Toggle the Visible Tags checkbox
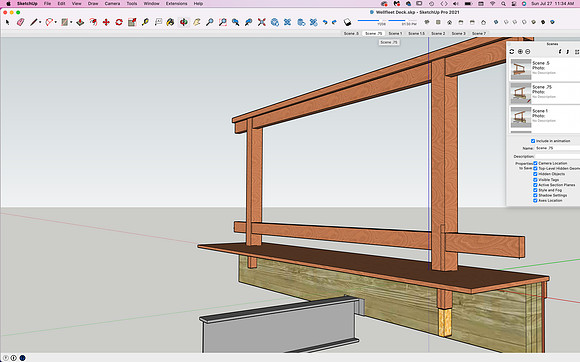The width and height of the screenshot is (580, 362). pyautogui.click(x=535, y=179)
